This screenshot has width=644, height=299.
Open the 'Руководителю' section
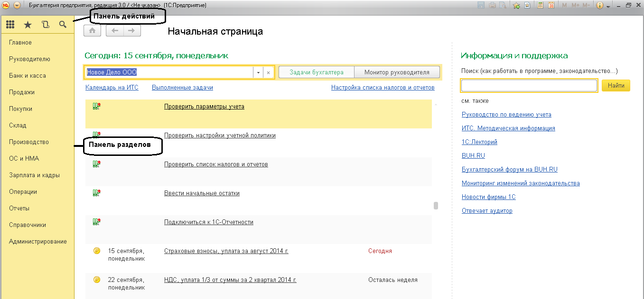tap(29, 59)
